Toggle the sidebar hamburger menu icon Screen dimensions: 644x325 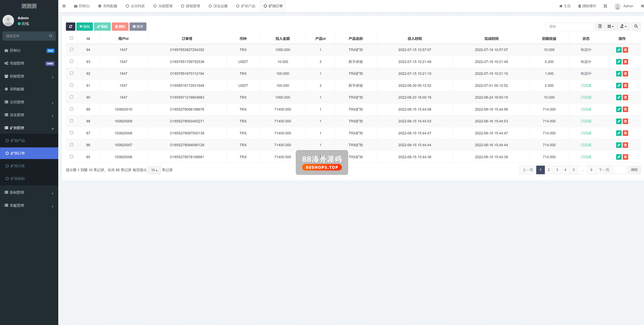pyautogui.click(x=64, y=6)
